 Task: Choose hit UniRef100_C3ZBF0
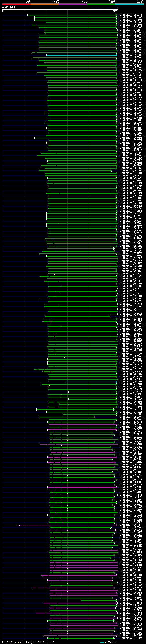[131, 30]
